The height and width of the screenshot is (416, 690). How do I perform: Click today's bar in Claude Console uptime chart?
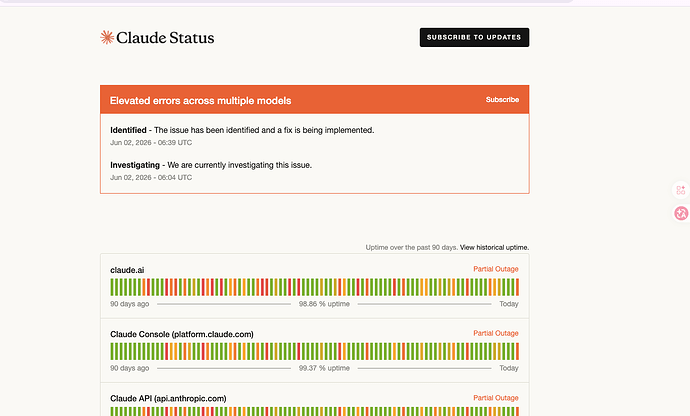[518, 351]
